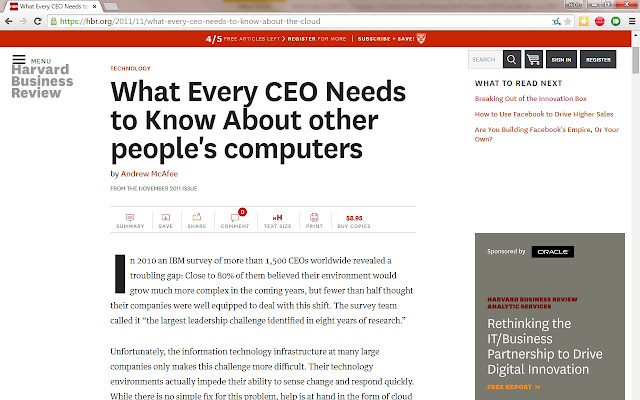Open the HBR site MENU hamburger

19,60
